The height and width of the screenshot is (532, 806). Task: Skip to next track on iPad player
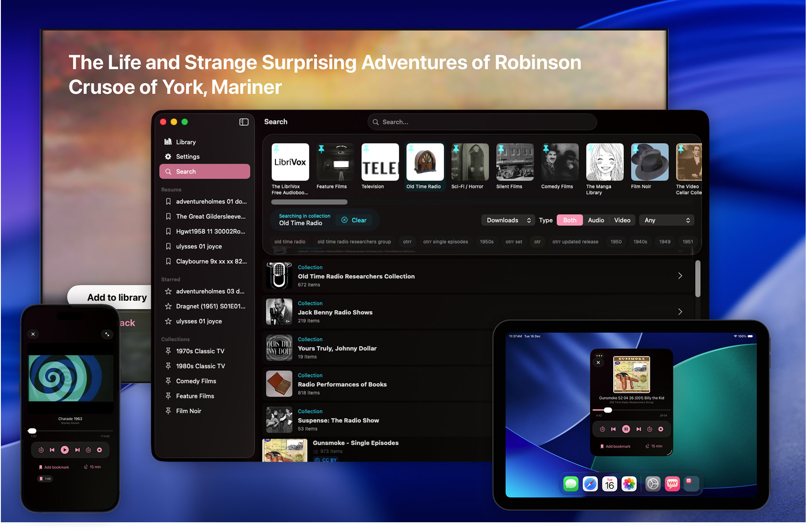638,429
